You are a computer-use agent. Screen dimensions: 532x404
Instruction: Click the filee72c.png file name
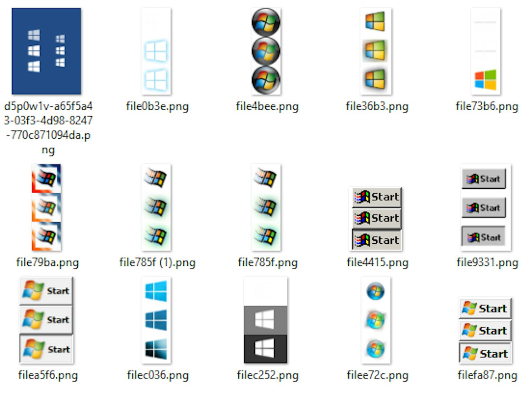pos(378,375)
